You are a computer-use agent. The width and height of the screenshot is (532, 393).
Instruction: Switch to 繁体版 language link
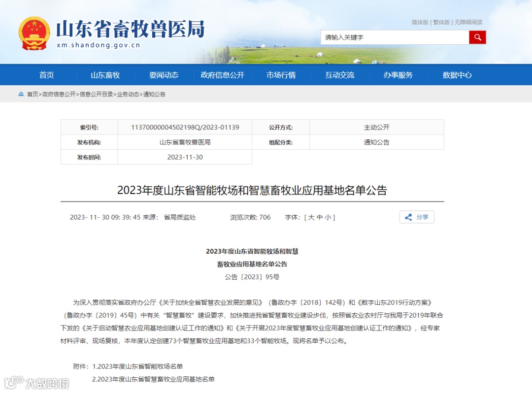441,22
